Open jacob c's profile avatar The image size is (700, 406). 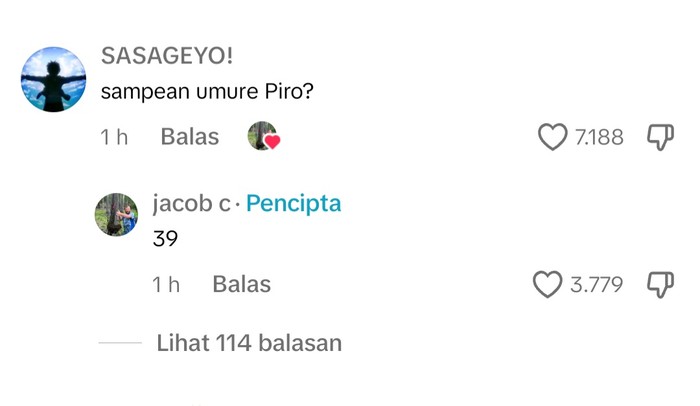click(116, 215)
